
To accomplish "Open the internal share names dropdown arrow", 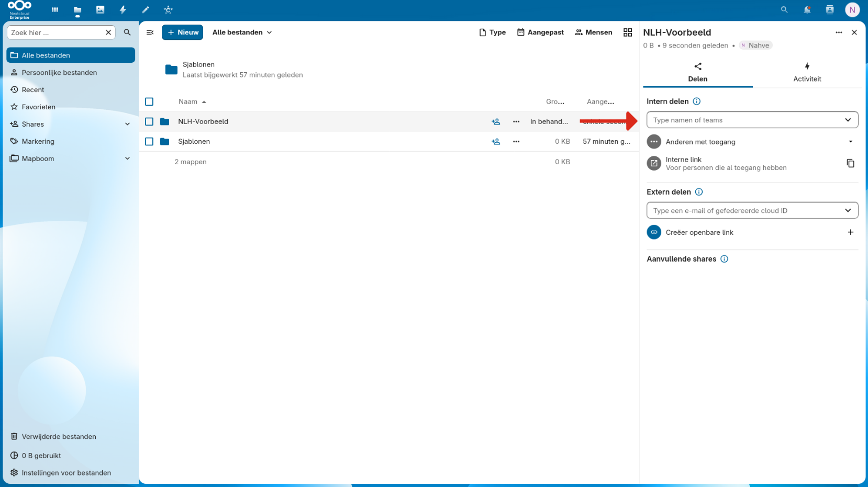I will [848, 120].
